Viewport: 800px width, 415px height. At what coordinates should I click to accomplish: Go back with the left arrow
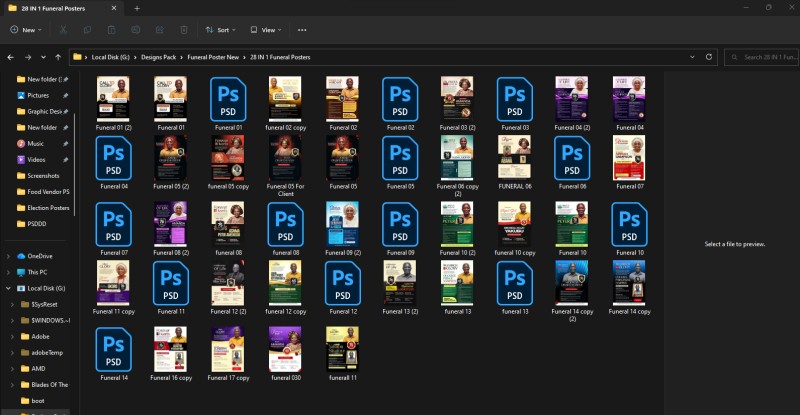[x=11, y=57]
